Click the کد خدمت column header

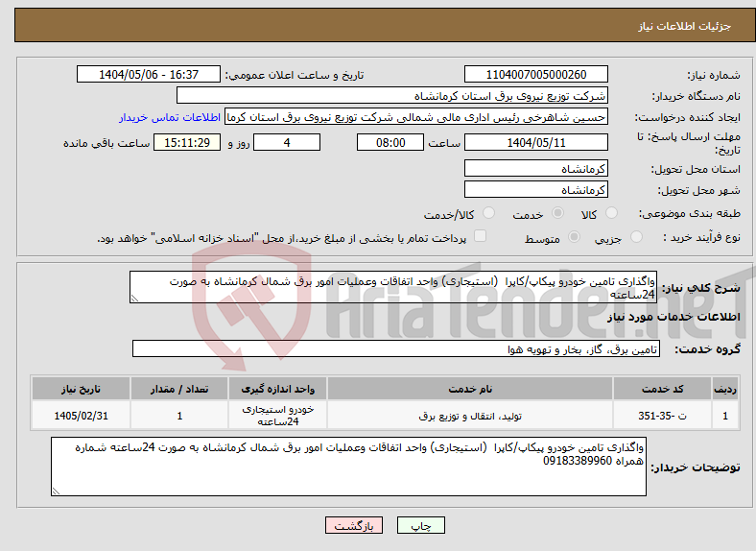pos(663,389)
